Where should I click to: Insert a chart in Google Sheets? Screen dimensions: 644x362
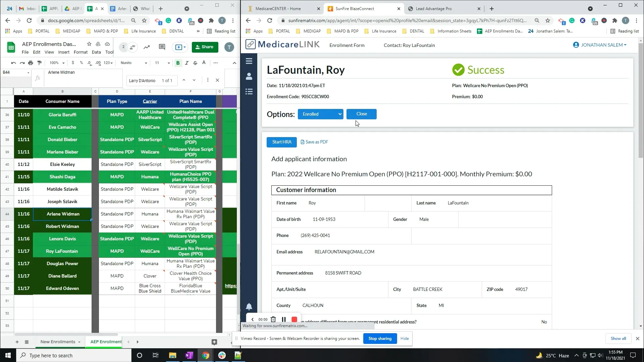click(147, 47)
